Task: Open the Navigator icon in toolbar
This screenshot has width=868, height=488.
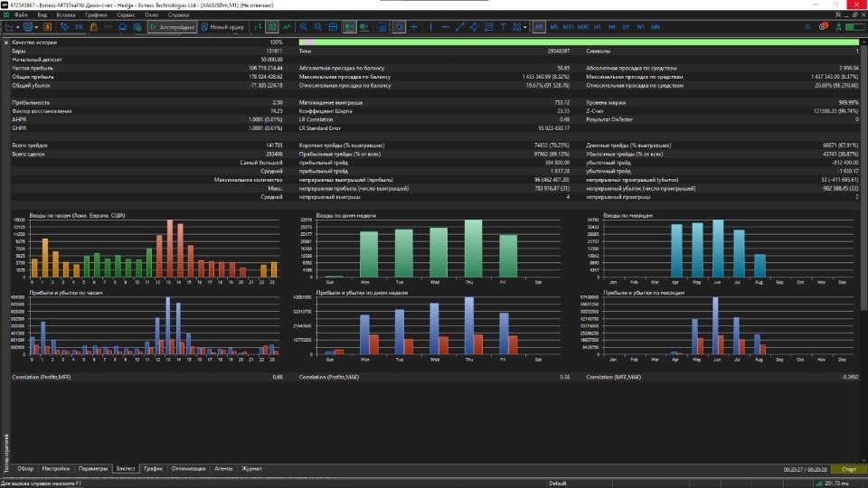Action: (65, 26)
